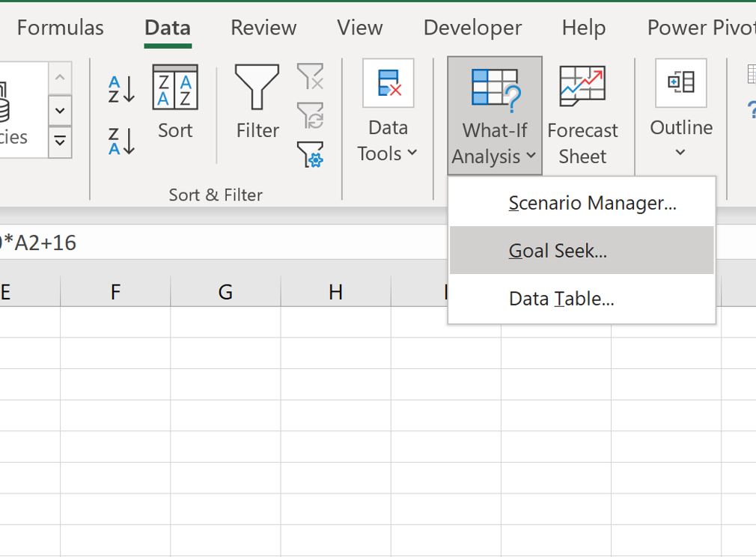Expand the Outline group dropdown
The image size is (756, 557).
click(681, 111)
